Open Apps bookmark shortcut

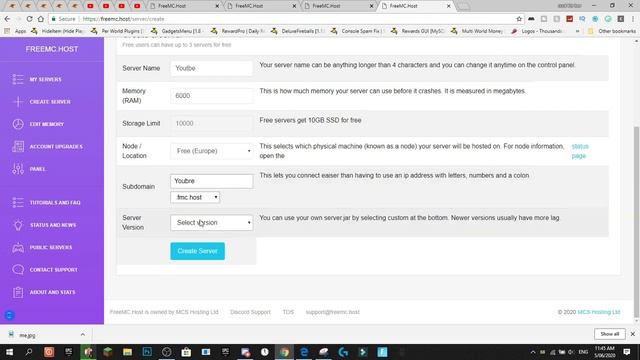pos(16,31)
